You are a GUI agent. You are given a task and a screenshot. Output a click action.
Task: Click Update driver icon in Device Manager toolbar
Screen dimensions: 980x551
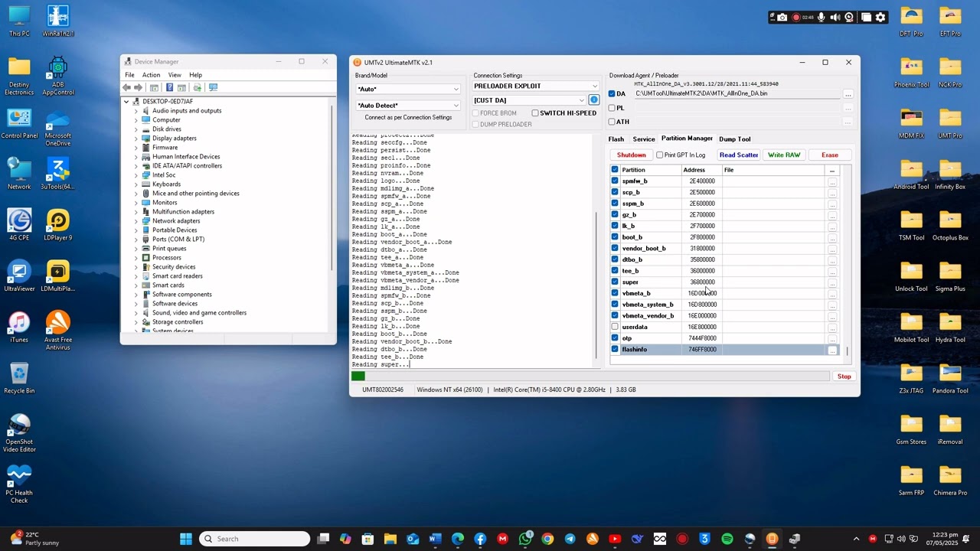[x=198, y=88]
